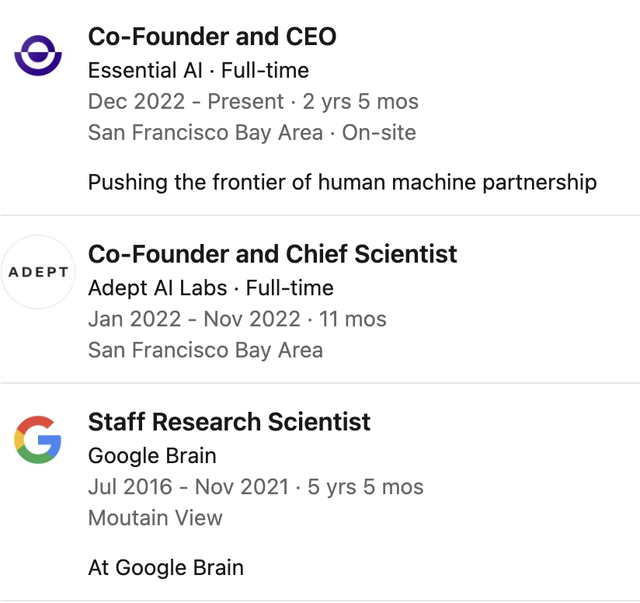The width and height of the screenshot is (640, 603).
Task: Open the Google company logo
Action: (38, 440)
